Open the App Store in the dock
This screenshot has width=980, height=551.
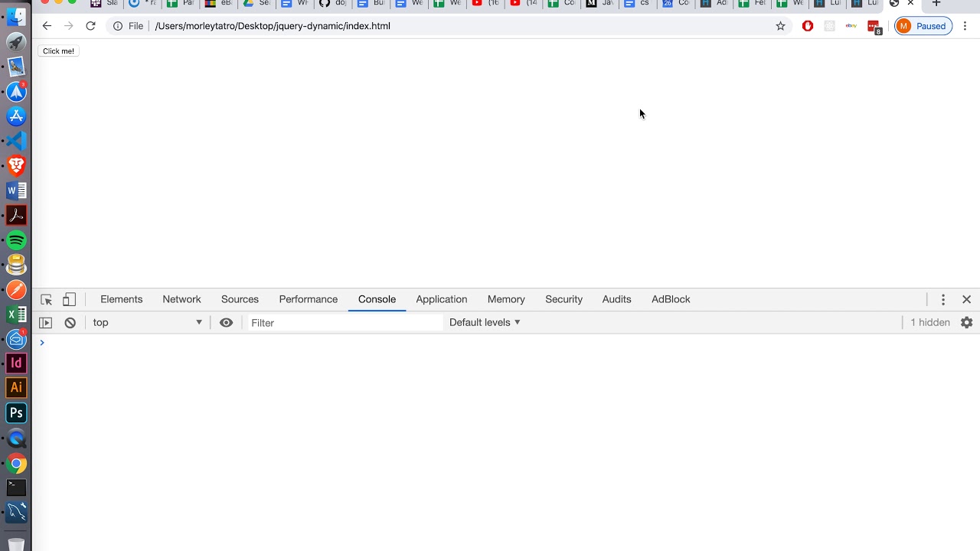[x=16, y=116]
